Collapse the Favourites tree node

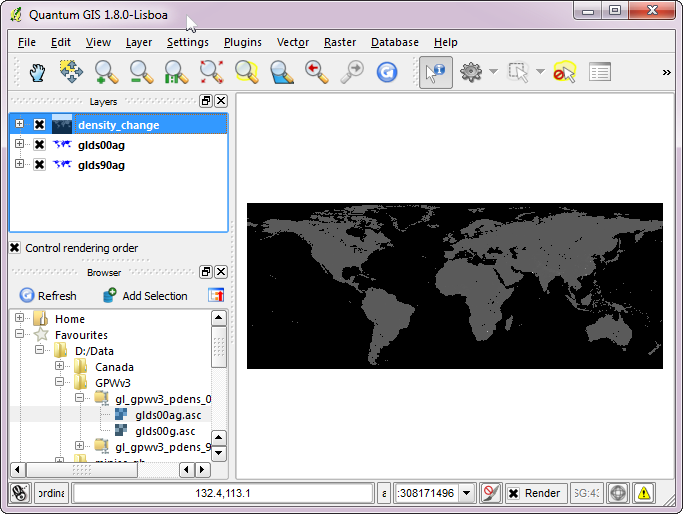click(x=19, y=334)
